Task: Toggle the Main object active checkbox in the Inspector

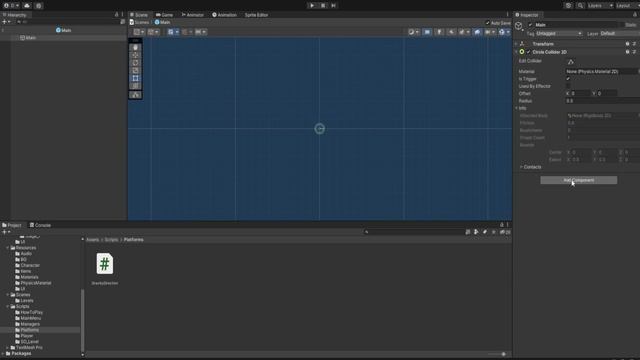Action: 530,24
